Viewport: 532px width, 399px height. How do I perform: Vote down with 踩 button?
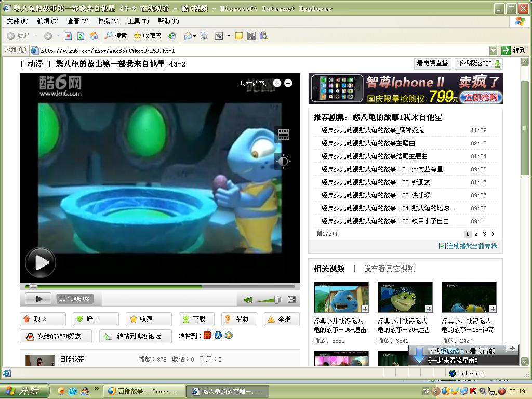click(96, 319)
